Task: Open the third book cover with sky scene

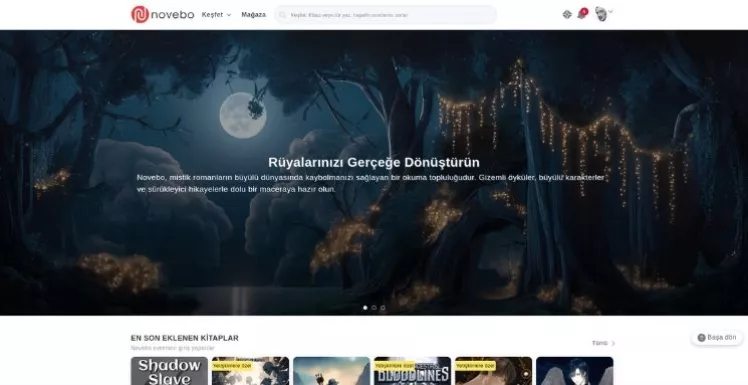Action: point(332,371)
